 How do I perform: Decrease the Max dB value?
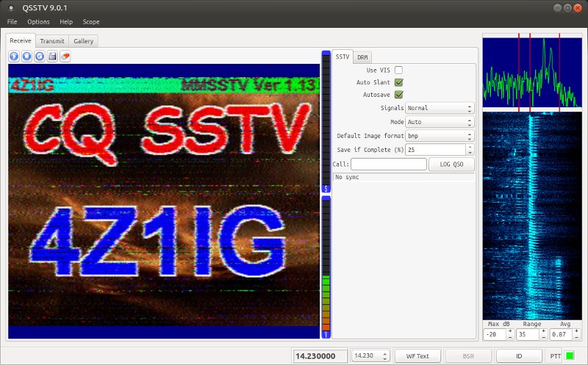(x=510, y=337)
